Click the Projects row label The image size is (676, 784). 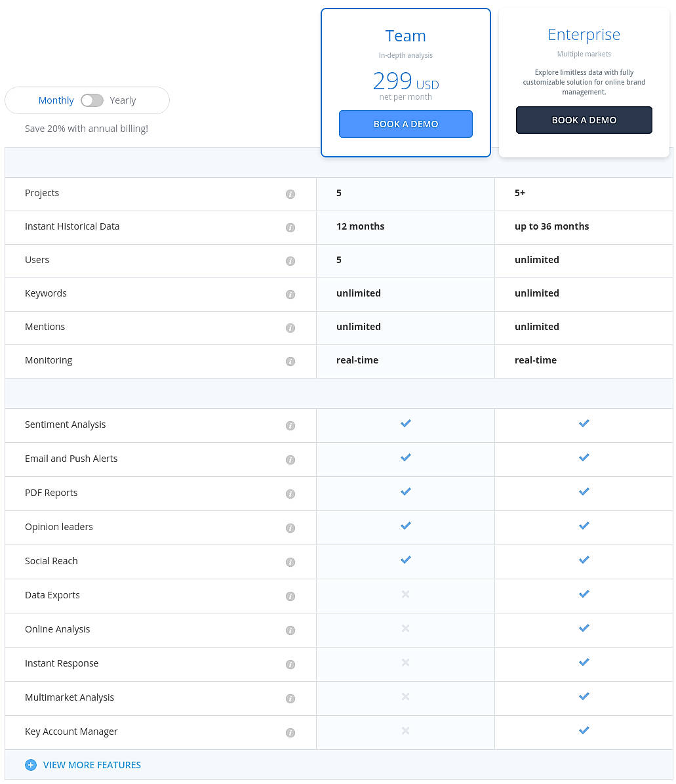coord(42,193)
